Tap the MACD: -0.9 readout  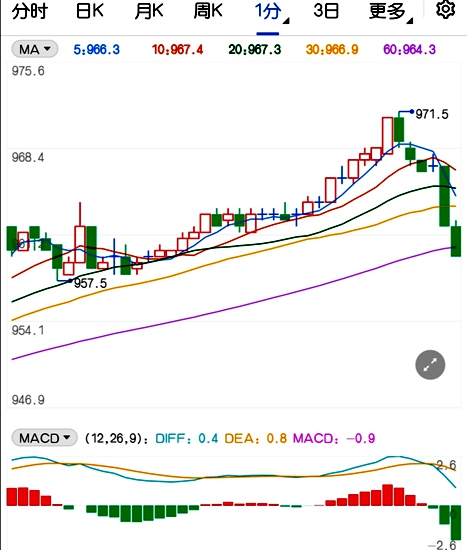(x=334, y=438)
